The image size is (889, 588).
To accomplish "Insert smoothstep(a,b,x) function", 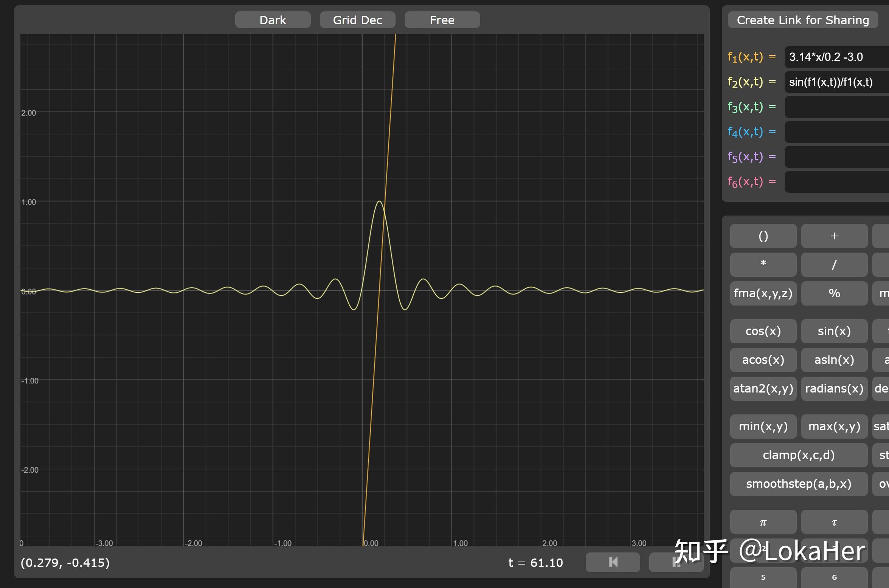I will coord(798,484).
